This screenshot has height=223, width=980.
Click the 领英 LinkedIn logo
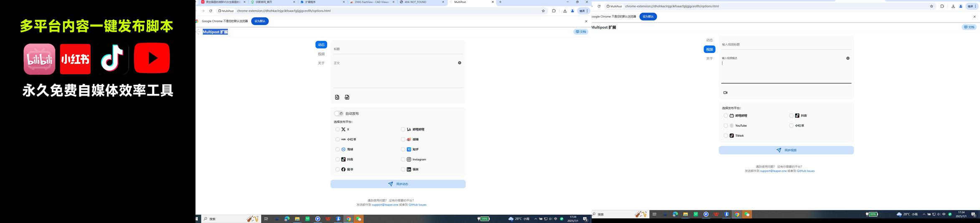click(409, 170)
